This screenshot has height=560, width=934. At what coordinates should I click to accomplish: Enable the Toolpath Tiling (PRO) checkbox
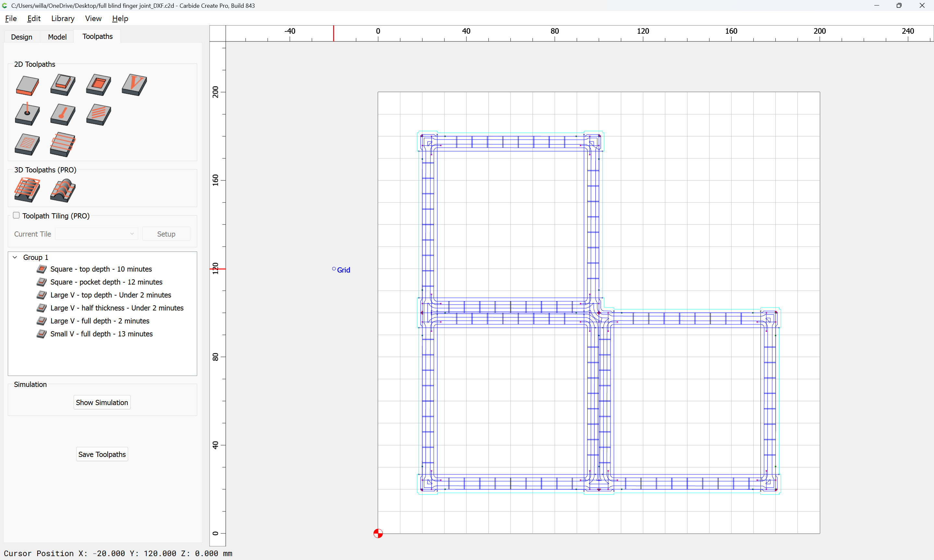[16, 216]
